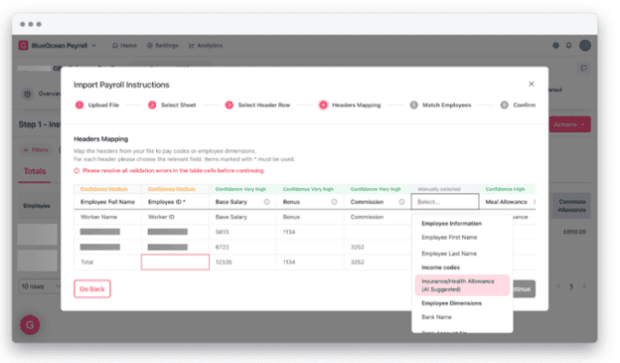Viewport: 620px width, 363px height.
Task: Open the Filters button in background page
Action: coord(36,150)
